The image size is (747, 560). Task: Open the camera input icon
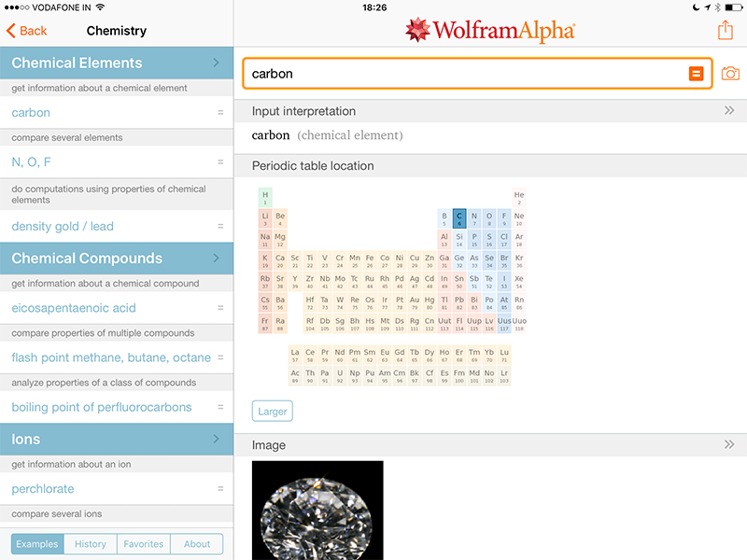[730, 74]
